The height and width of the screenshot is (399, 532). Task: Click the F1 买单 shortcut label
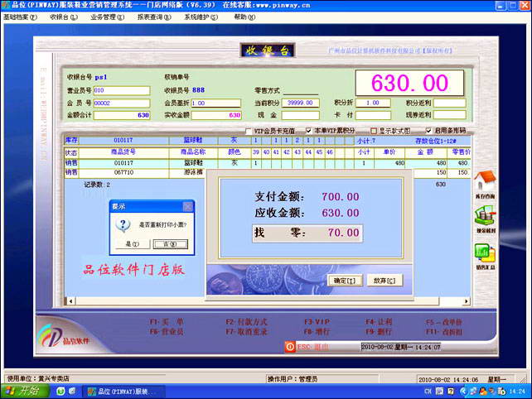tap(167, 322)
